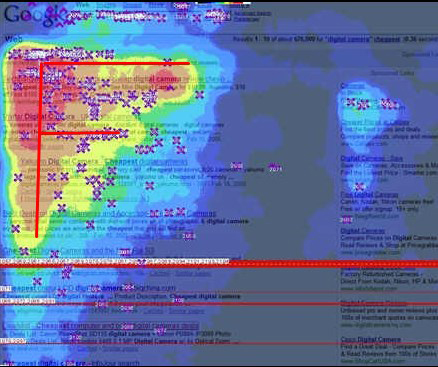
Task: Open the "Best Cheapest Digital Cameras and Accessories" result
Action: pyautogui.click(x=109, y=213)
